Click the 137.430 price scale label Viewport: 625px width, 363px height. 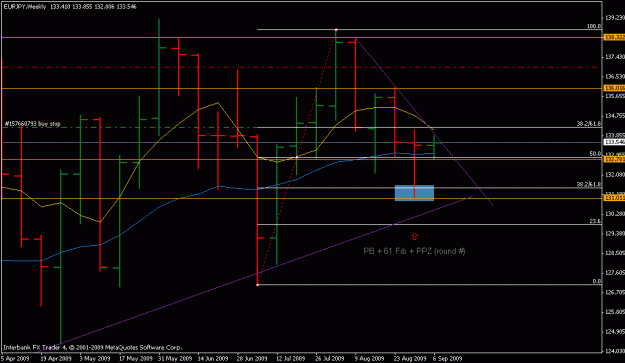pyautogui.click(x=615, y=57)
